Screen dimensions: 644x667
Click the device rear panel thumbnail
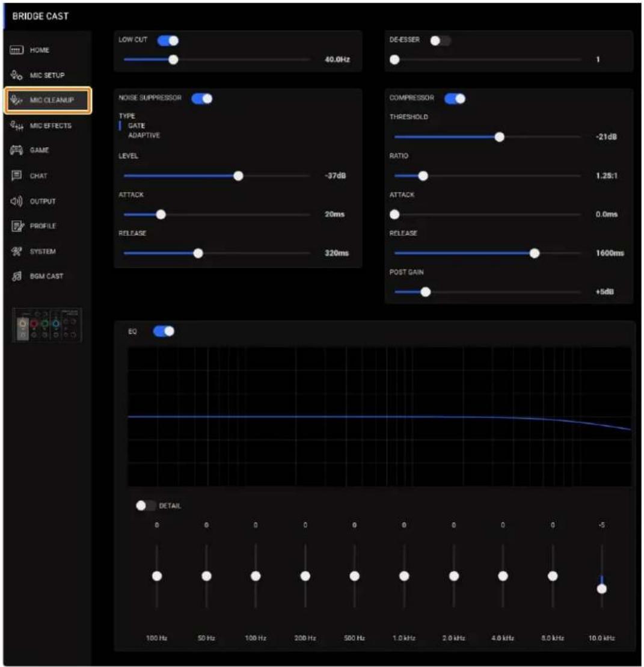tap(48, 325)
